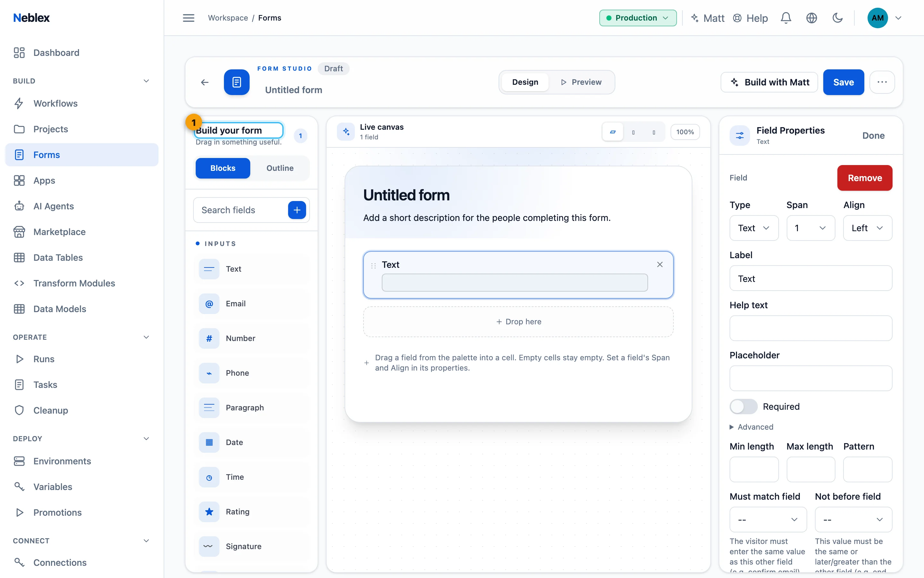Click Build with Matt button
Viewport: 924px width, 578px height.
[769, 82]
